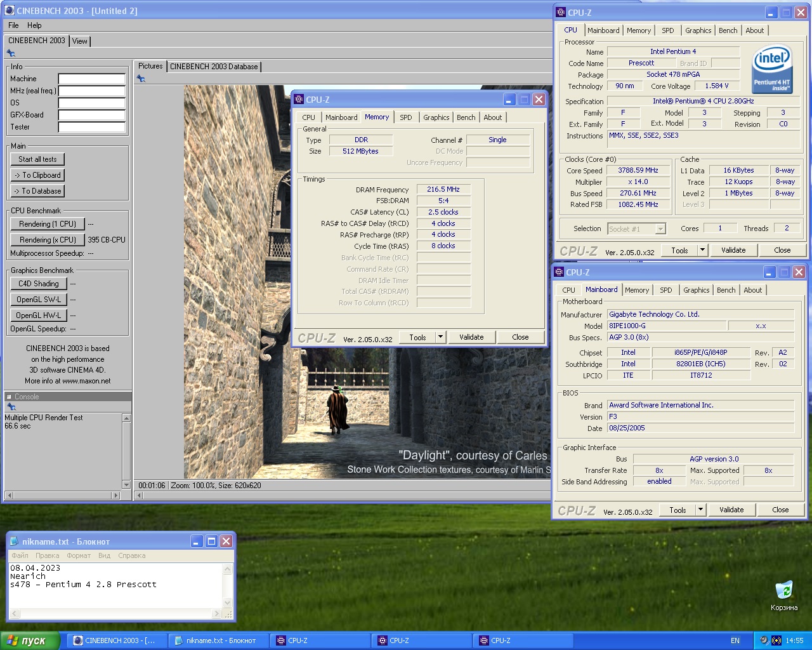
Task: Click the OS input field
Action: pos(92,103)
